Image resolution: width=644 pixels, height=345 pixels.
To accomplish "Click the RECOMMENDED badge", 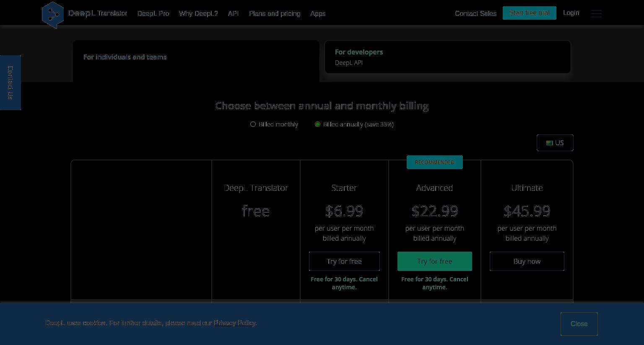I will pyautogui.click(x=435, y=162).
